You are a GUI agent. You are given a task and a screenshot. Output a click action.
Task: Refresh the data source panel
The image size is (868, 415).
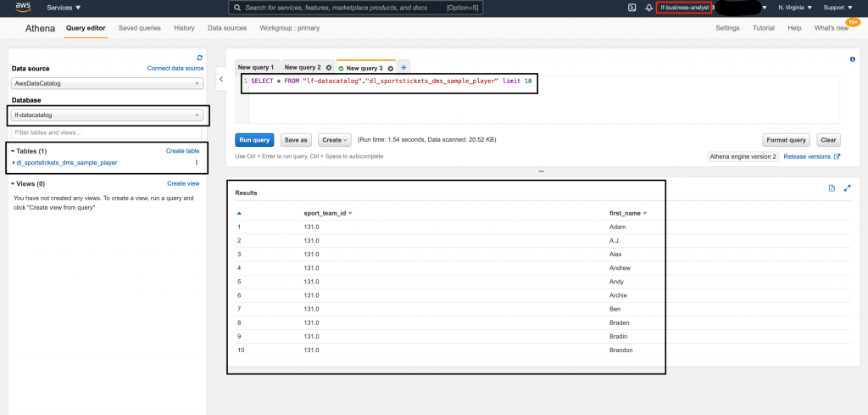point(200,58)
